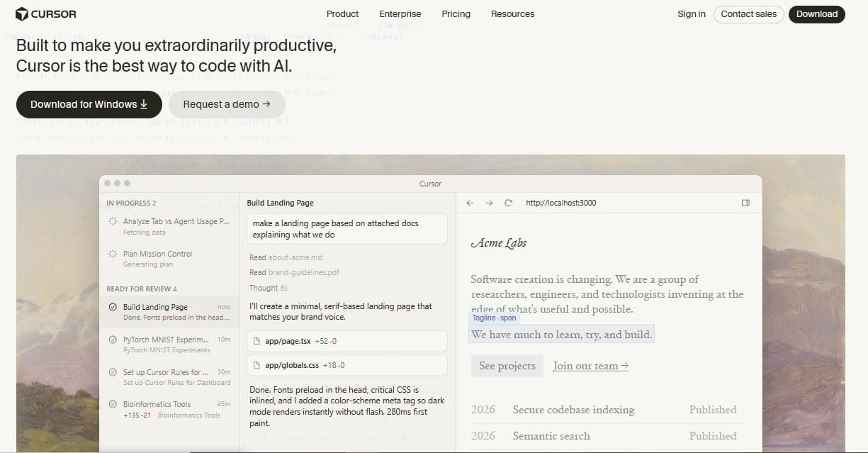Open PyTorch MNIST Experiments task

point(169,345)
